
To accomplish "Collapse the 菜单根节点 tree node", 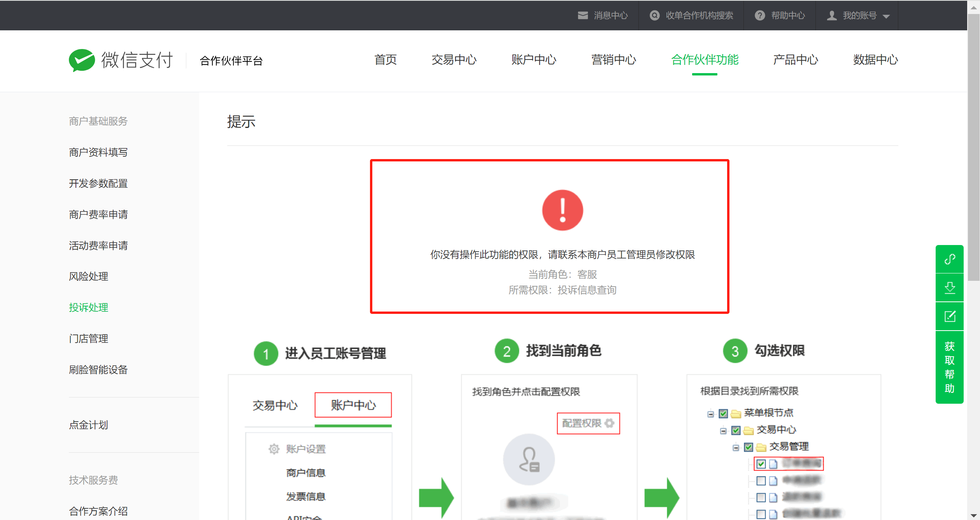I will tap(710, 414).
